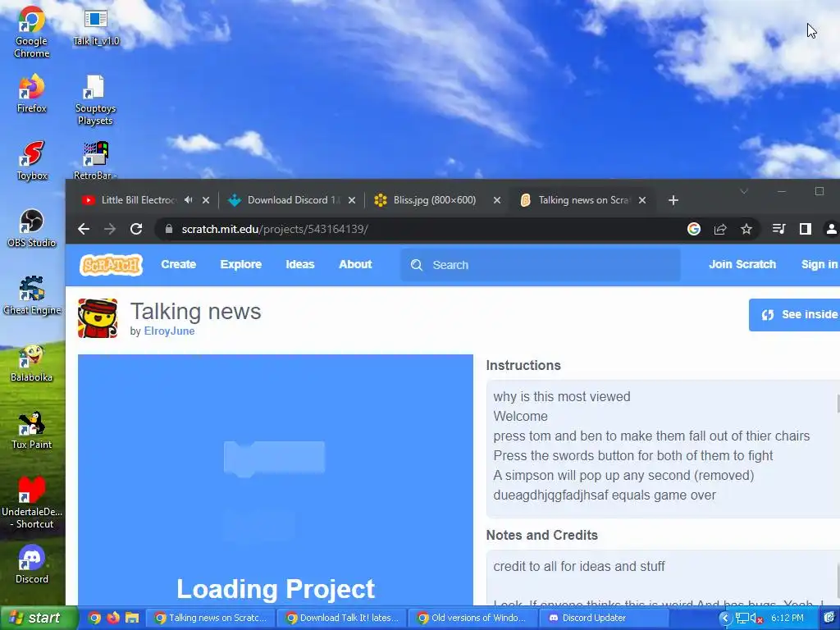This screenshot has height=630, width=840.
Task: Open RetroBar desktop shortcut
Action: [95, 160]
